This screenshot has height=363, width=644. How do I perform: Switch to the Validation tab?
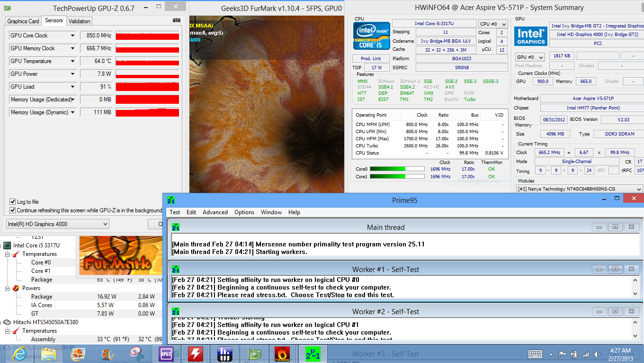pos(79,21)
